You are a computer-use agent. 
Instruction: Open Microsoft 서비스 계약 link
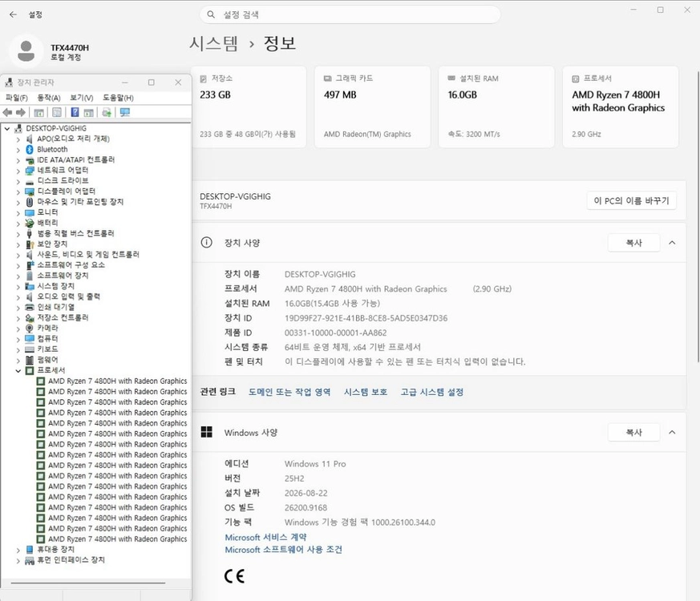(265, 537)
